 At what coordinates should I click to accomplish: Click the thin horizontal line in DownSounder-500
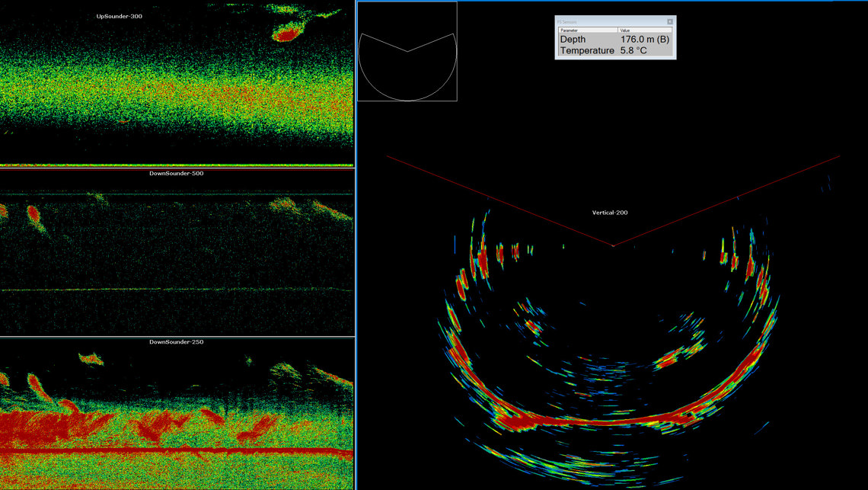pos(175,290)
